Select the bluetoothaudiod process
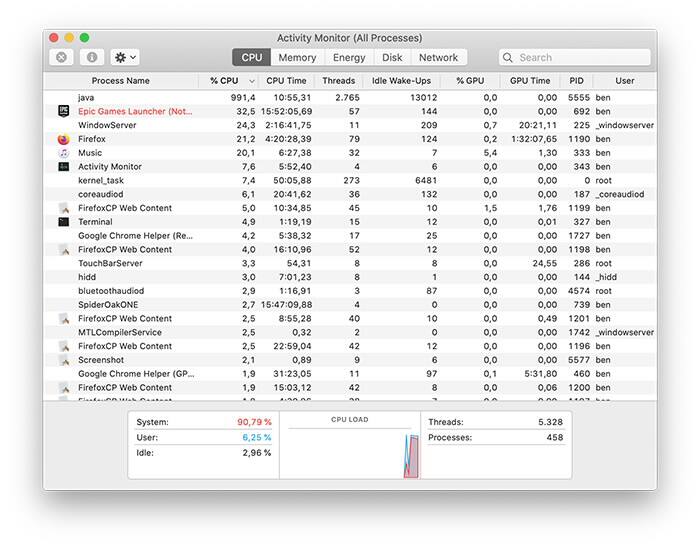700x547 pixels. 111,291
